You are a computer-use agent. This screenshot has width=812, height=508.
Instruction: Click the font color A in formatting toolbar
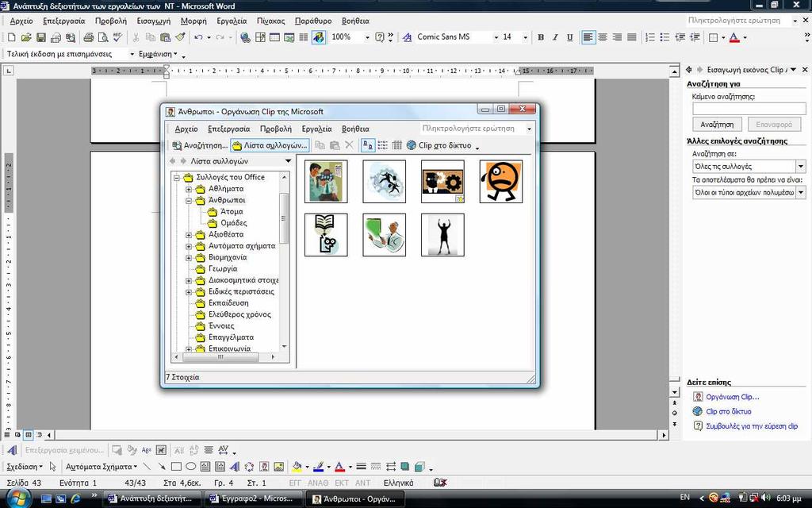(734, 37)
